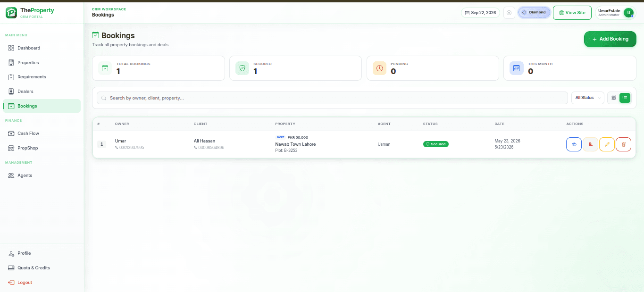Delete the Umar booking with the trash icon
Image resolution: width=644 pixels, height=292 pixels.
tap(623, 144)
